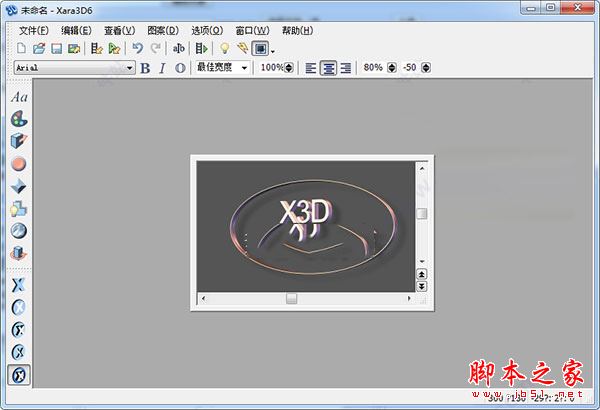This screenshot has width=600, height=410.
Task: Adjust the -50 spacing stepper
Action: tap(426, 68)
